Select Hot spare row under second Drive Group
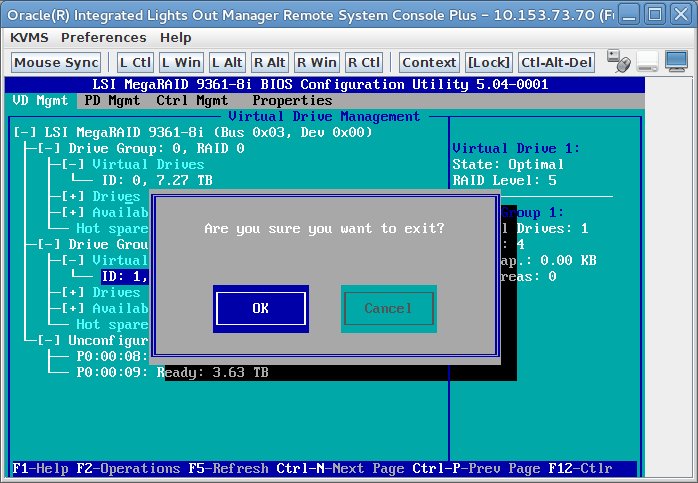This screenshot has width=698, height=483. point(112,325)
